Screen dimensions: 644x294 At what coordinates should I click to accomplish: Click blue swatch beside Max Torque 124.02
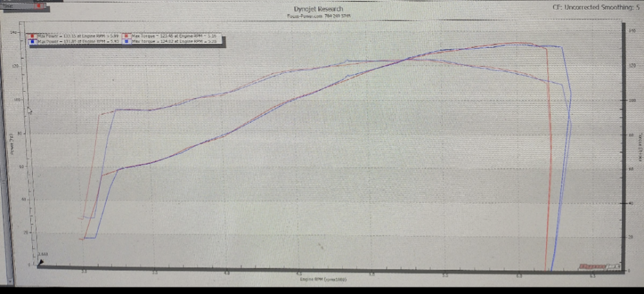(x=128, y=41)
